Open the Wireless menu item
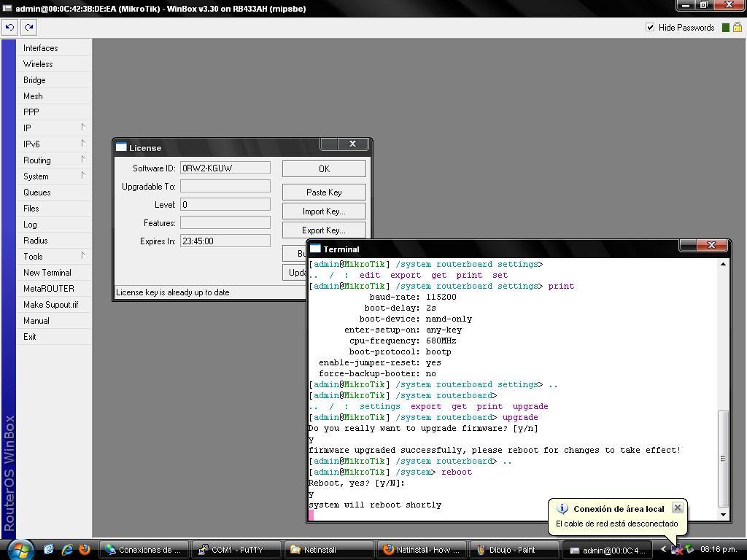747x560 pixels. coord(38,64)
